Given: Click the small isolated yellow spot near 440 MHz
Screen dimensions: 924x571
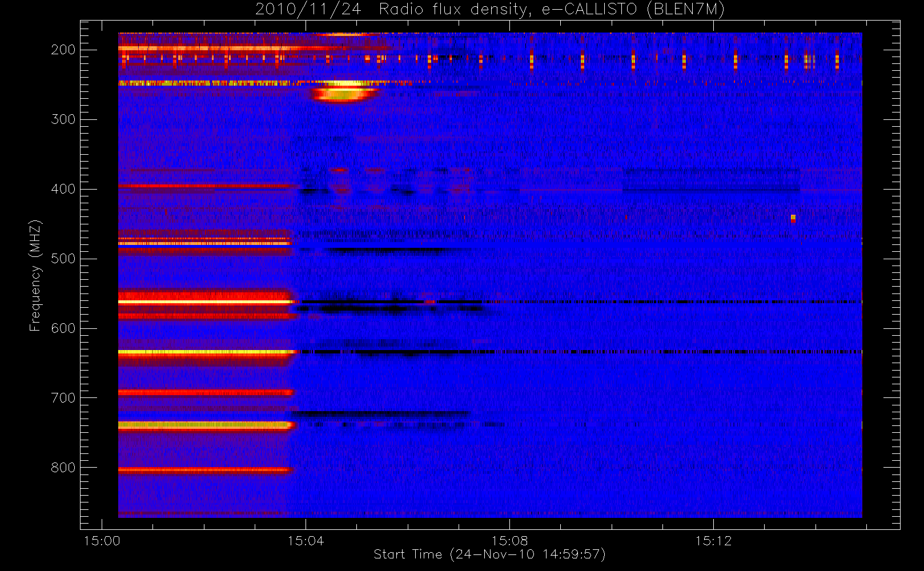Looking at the screenshot, I should click(x=793, y=218).
